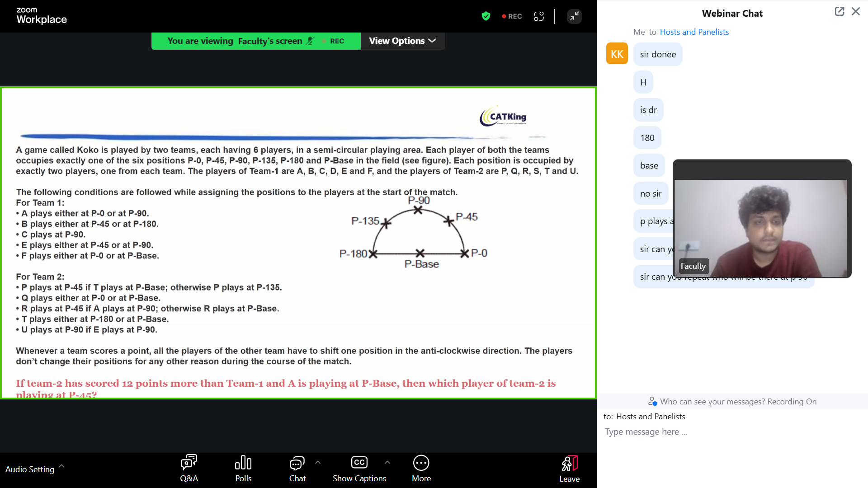Screen dimensions: 868x488
Task: Expand the Audio Setting caret
Action: (x=61, y=466)
